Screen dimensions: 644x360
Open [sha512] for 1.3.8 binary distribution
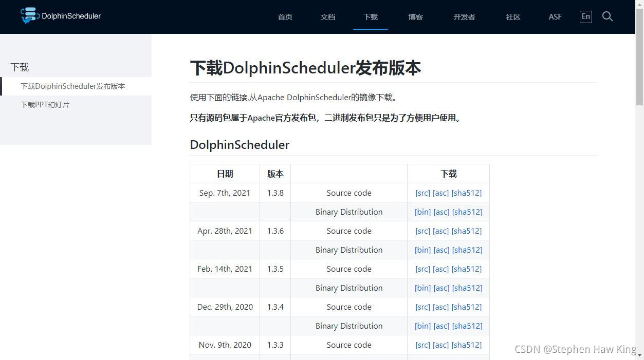pyautogui.click(x=467, y=212)
